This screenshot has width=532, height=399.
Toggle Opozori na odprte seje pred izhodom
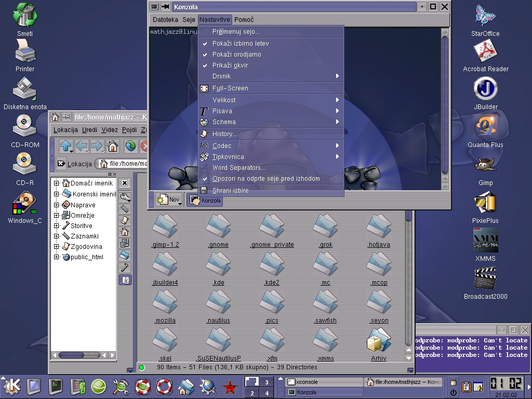point(271,179)
